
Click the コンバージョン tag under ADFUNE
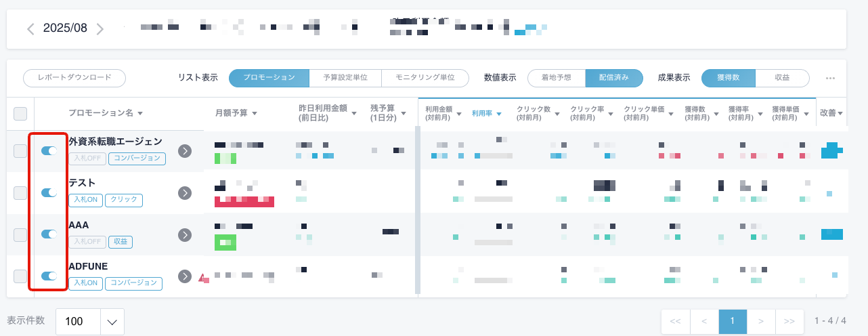coord(134,283)
